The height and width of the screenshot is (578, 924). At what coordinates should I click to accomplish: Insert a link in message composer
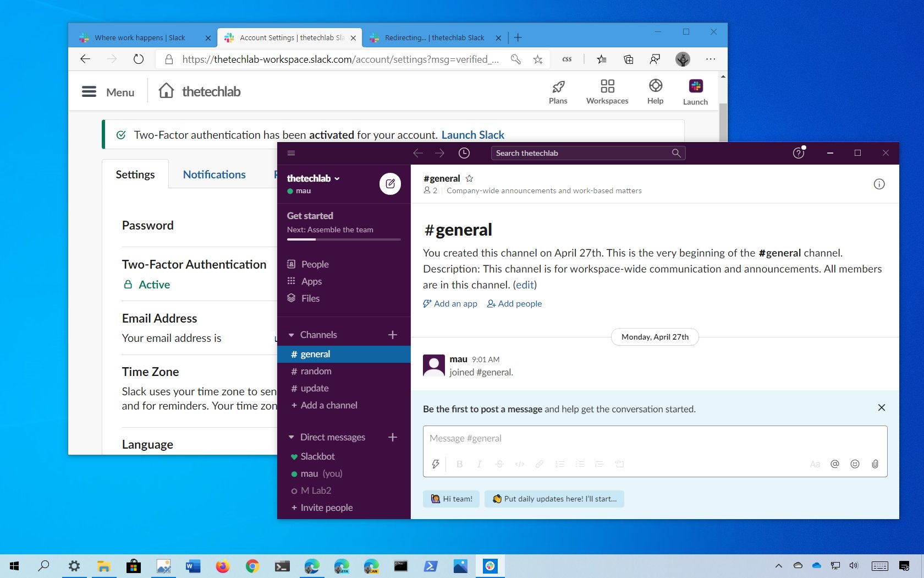click(x=540, y=464)
